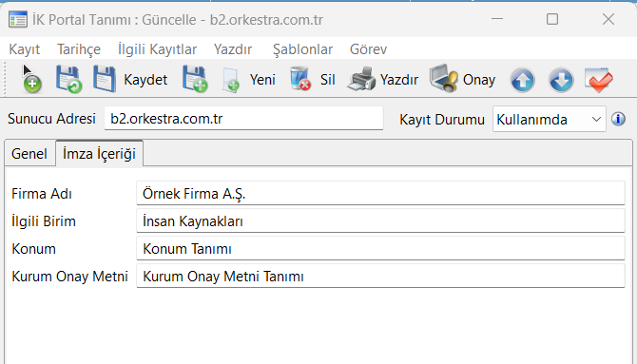Click the Kurum Onay Metni field

380,277
